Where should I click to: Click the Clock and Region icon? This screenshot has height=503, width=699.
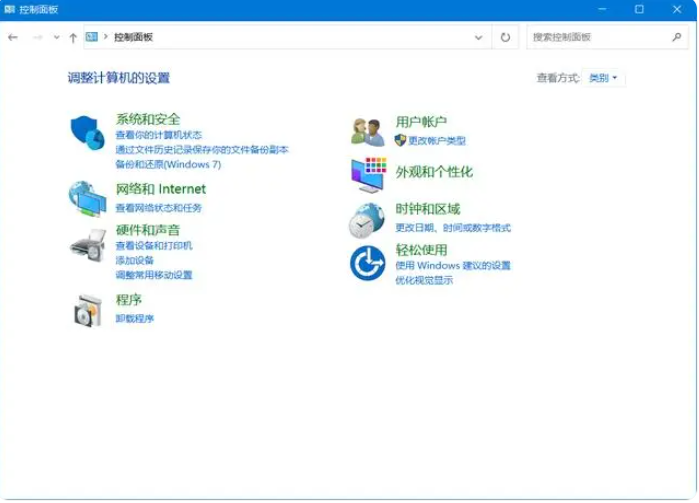pyautogui.click(x=367, y=220)
